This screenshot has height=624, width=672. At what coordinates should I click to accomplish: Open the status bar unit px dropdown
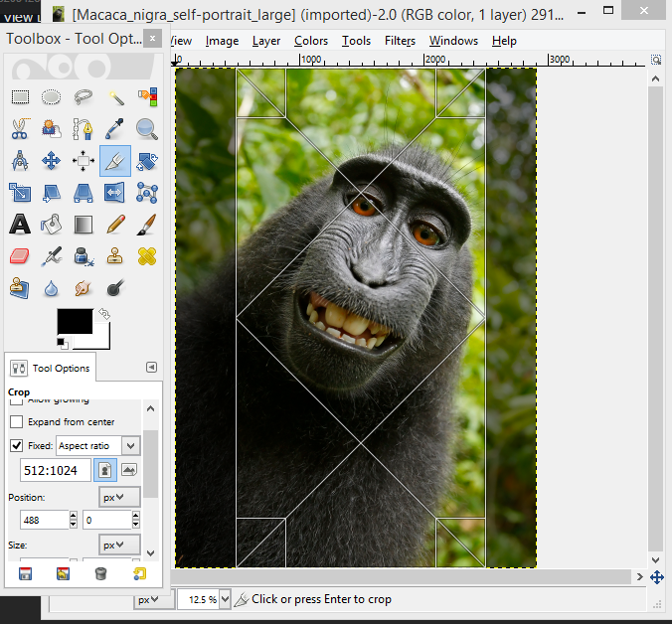154,599
